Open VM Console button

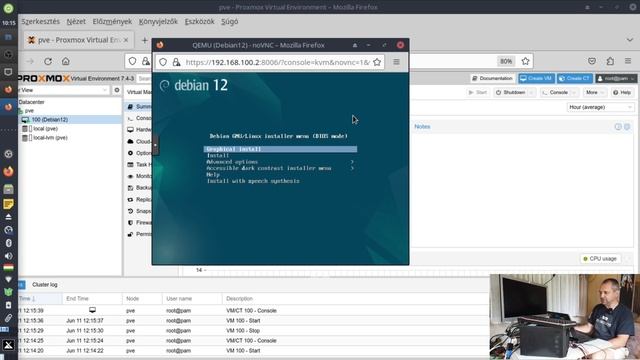pos(555,93)
